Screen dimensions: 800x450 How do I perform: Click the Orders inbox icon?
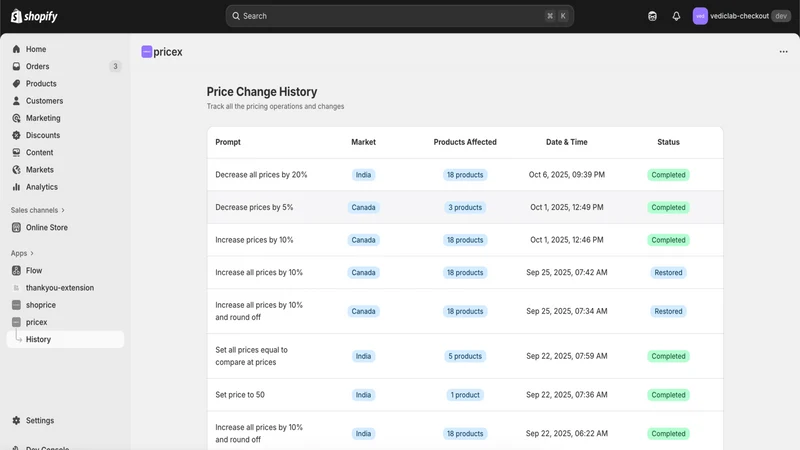click(x=16, y=66)
